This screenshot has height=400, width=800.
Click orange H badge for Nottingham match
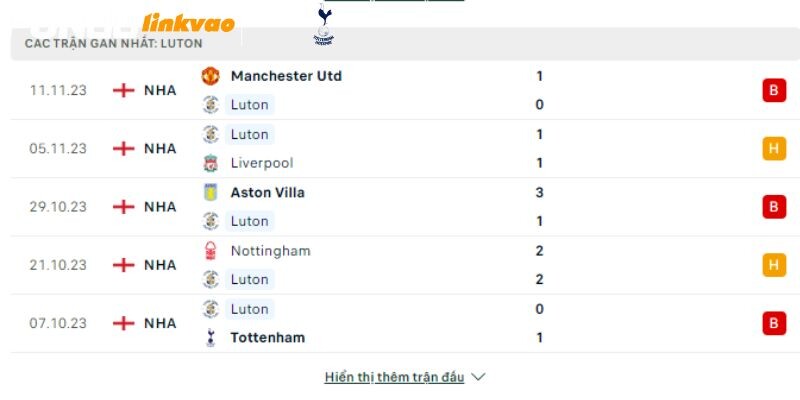(x=774, y=265)
